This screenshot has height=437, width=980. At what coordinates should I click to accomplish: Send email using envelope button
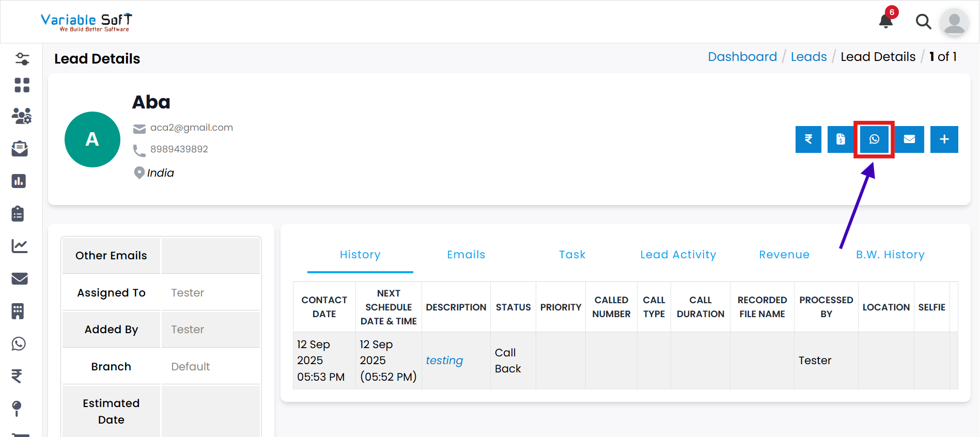[x=909, y=139]
